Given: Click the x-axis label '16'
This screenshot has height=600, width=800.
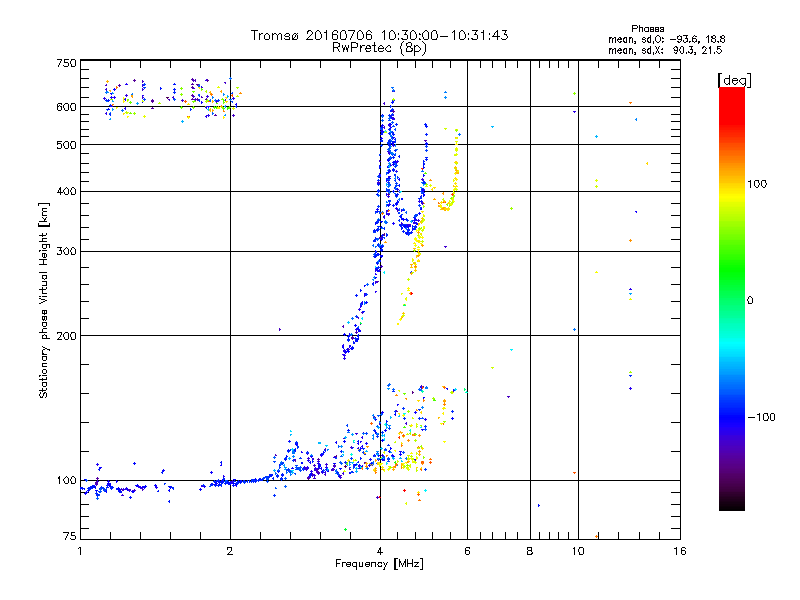Looking at the screenshot, I should (680, 551).
